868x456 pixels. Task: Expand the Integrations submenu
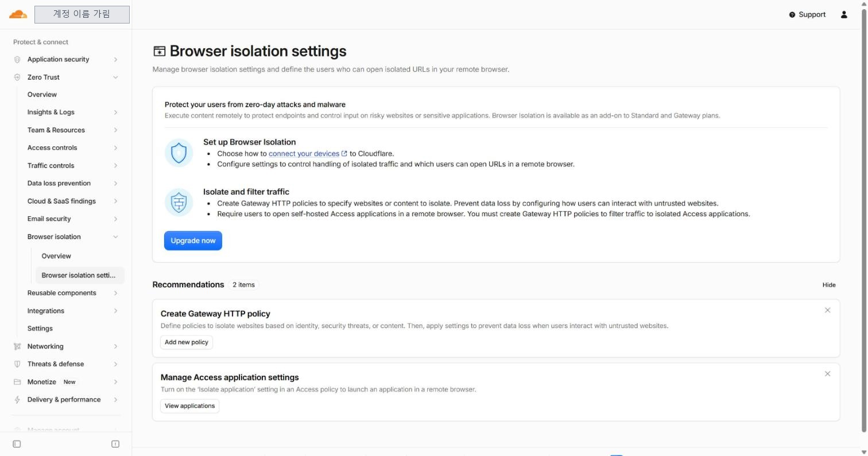[115, 311]
